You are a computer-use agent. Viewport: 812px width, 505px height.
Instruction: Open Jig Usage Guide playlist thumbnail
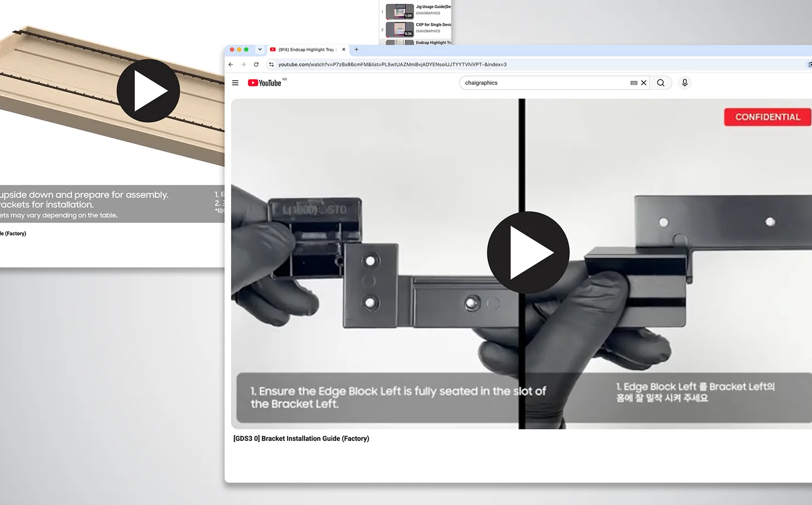click(399, 12)
